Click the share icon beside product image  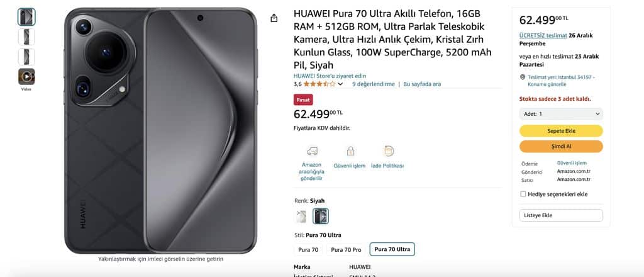tap(274, 18)
